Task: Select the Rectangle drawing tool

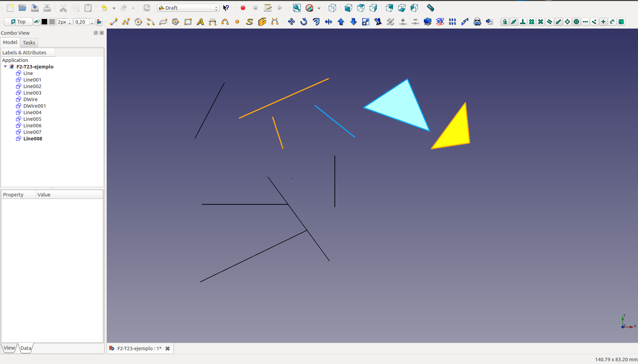Action: pyautogui.click(x=188, y=22)
